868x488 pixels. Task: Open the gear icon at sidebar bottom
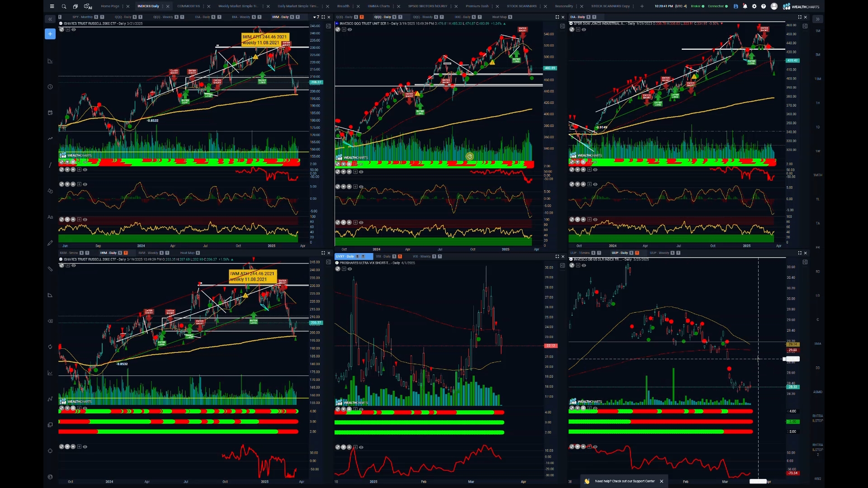[50, 477]
